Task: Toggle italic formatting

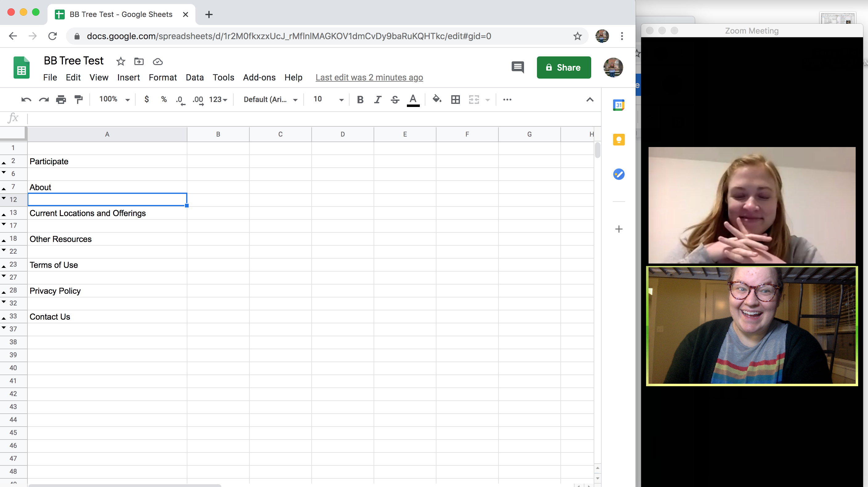Action: [x=377, y=100]
